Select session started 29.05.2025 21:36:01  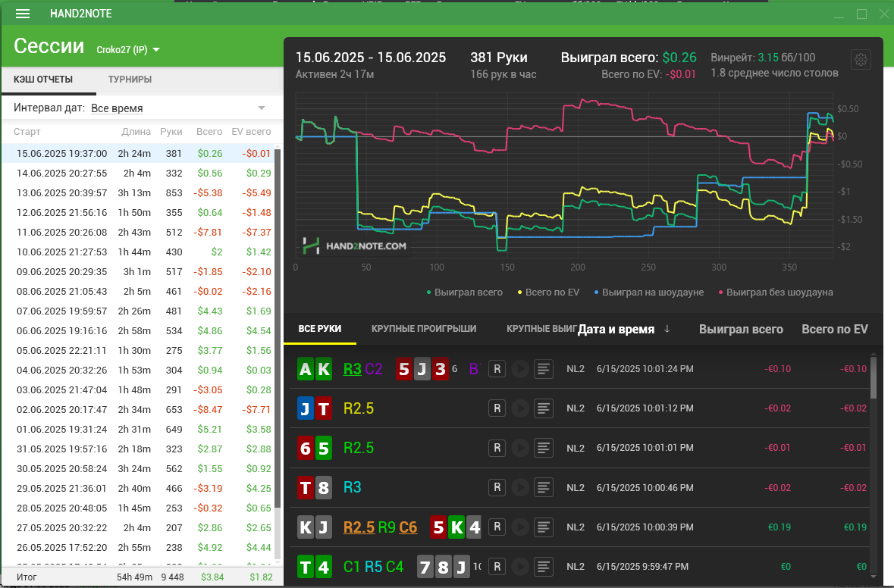pyautogui.click(x=138, y=488)
